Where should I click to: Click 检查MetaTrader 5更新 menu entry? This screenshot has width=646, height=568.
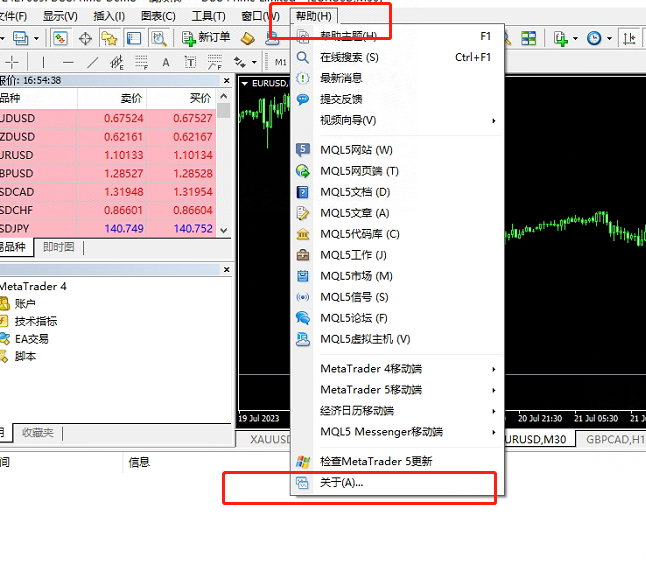point(397,461)
